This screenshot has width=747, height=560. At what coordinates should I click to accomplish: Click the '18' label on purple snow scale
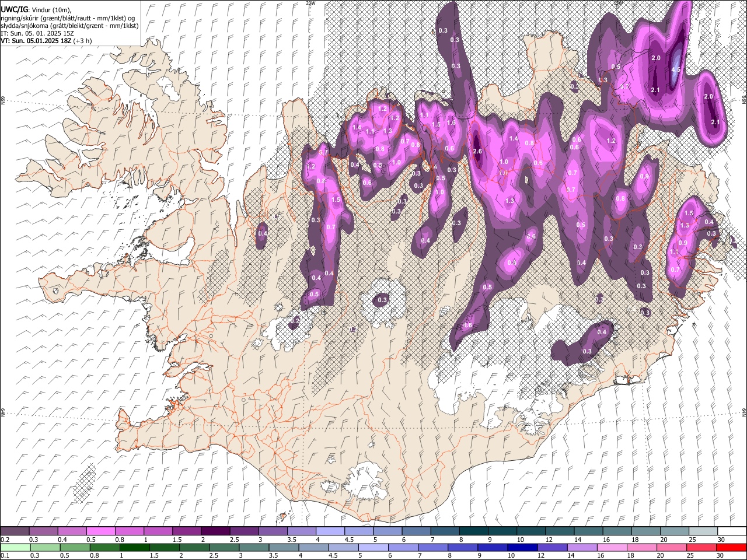tap(634, 540)
